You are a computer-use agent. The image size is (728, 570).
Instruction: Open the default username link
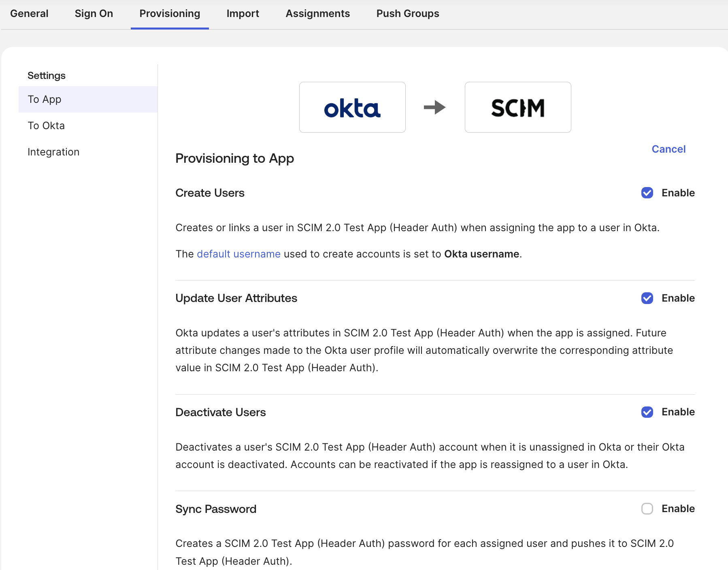pyautogui.click(x=238, y=254)
